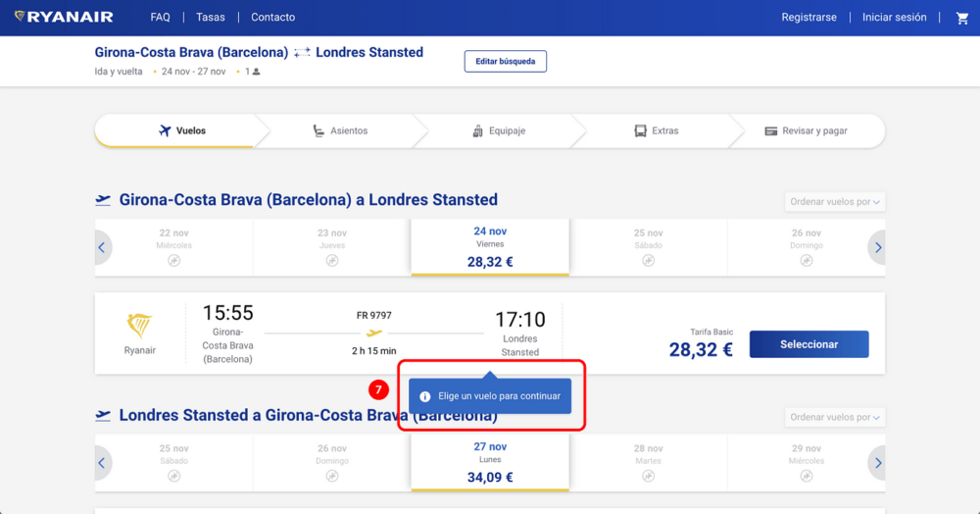Click the plane icon by return heading
Viewport: 980px width, 514px height.
[103, 415]
